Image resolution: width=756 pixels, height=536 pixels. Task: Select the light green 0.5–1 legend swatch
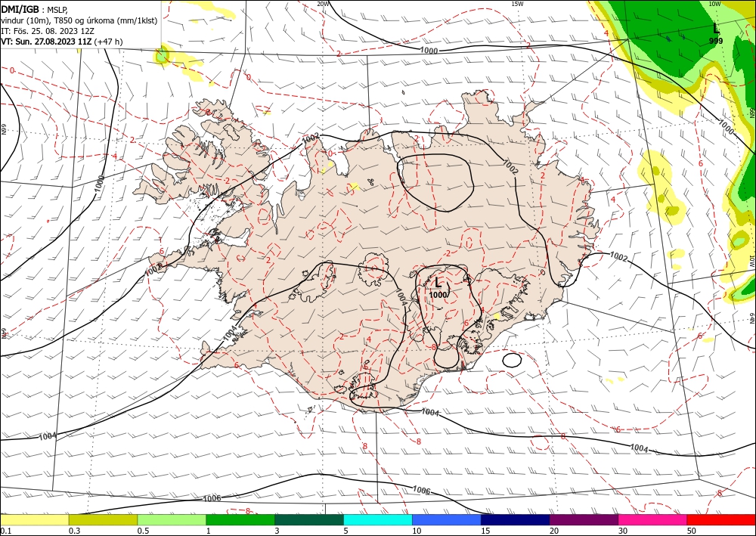[172, 519]
